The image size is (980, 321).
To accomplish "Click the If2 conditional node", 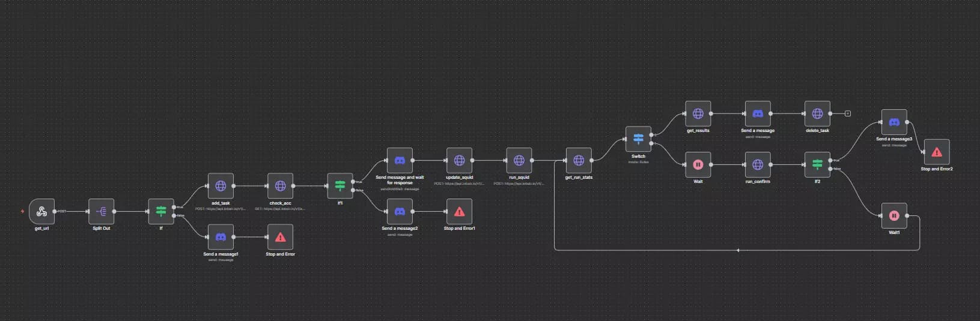I will 817,164.
